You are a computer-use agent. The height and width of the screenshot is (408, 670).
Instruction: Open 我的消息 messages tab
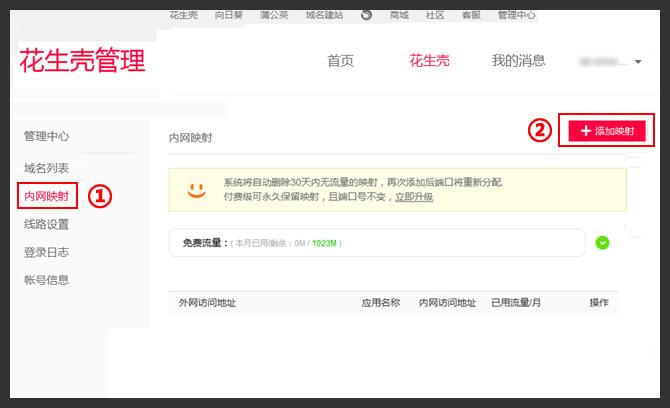tap(518, 61)
